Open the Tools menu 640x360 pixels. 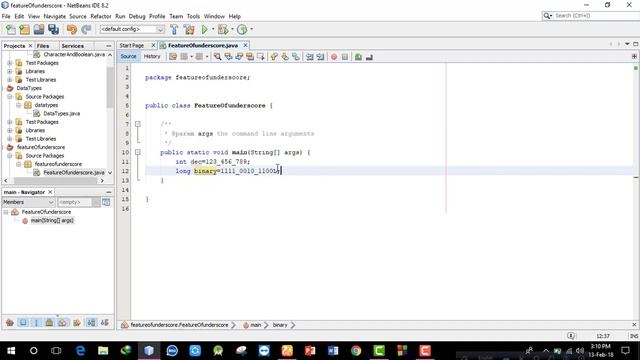tap(193, 16)
